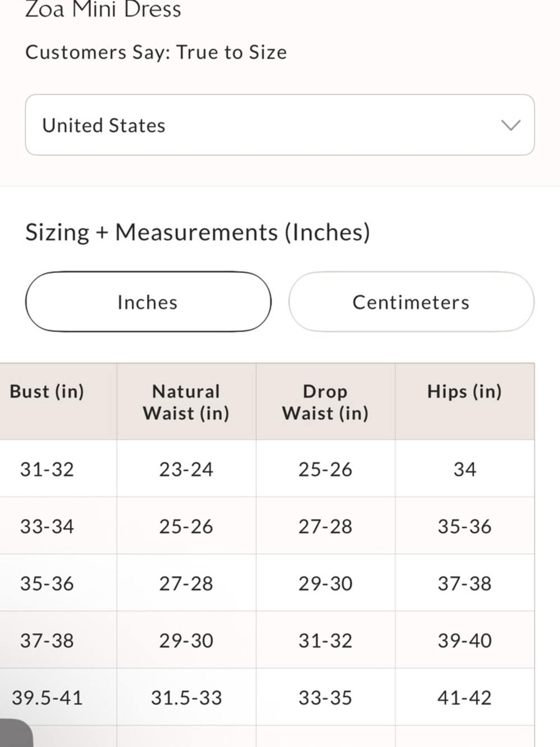This screenshot has height=747, width=560.
Task: Click the Drop Waist (in) column header
Action: (x=325, y=402)
